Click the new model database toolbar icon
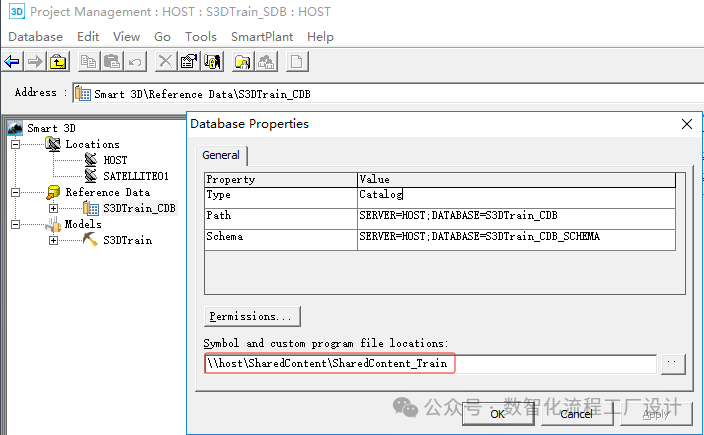Screen dimensions: 704x435 pos(266,62)
